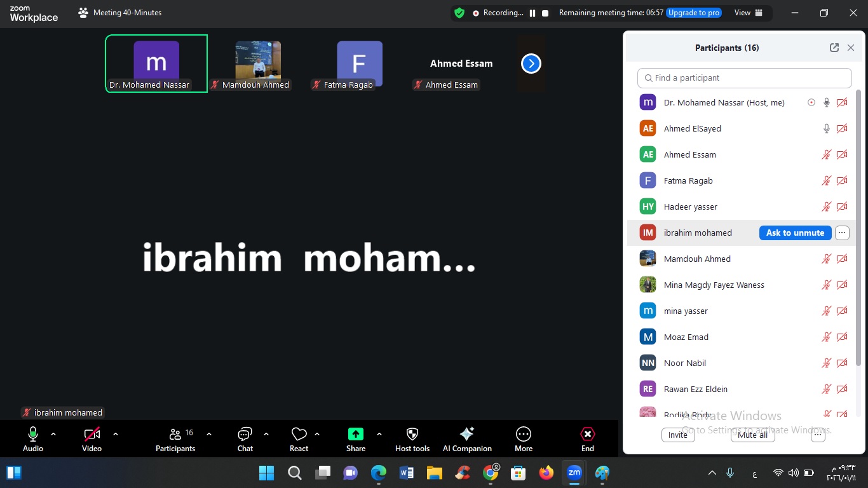Screen dimensions: 868x488
Task: Expand audio settings with the Audio chevron
Action: click(x=53, y=435)
